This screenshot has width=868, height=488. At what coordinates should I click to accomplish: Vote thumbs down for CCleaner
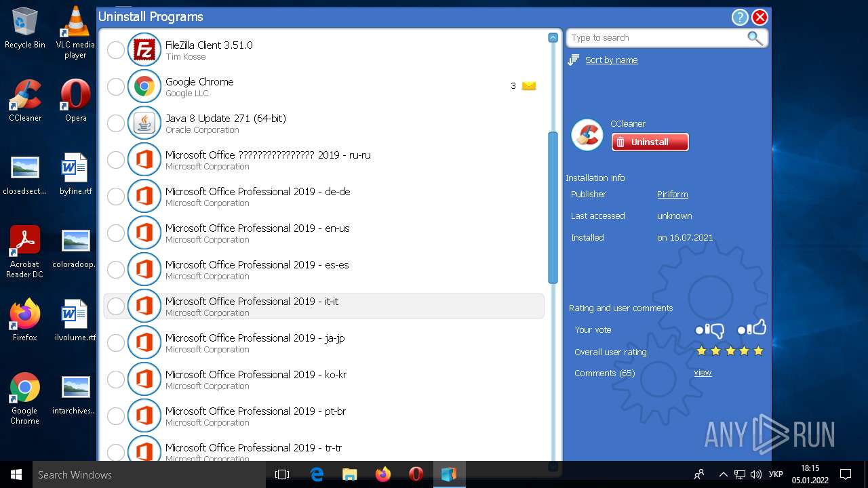click(x=710, y=330)
